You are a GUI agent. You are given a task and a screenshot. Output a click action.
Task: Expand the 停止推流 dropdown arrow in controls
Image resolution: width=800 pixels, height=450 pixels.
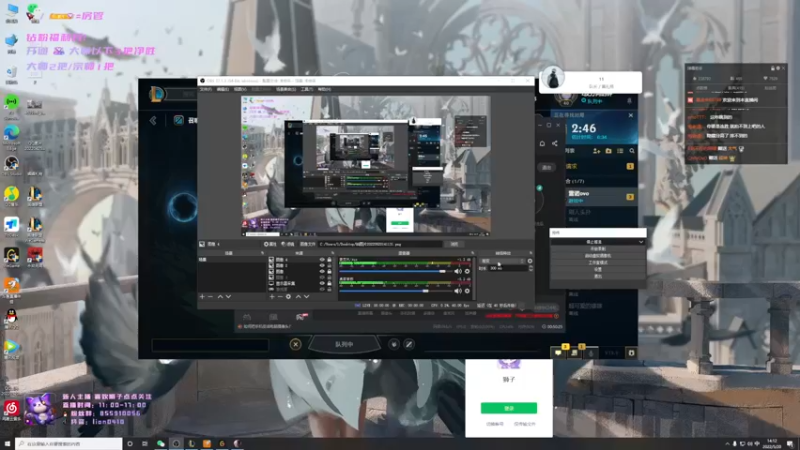pos(641,242)
